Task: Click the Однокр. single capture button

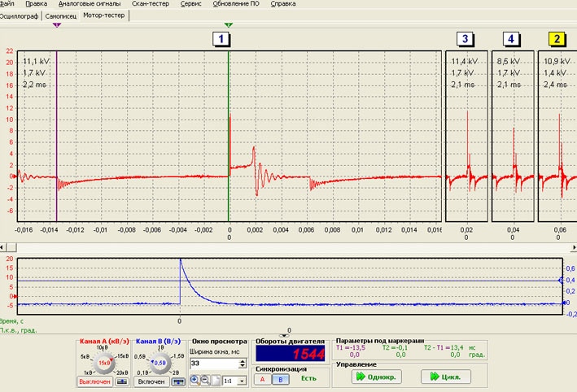Action: coord(377,377)
